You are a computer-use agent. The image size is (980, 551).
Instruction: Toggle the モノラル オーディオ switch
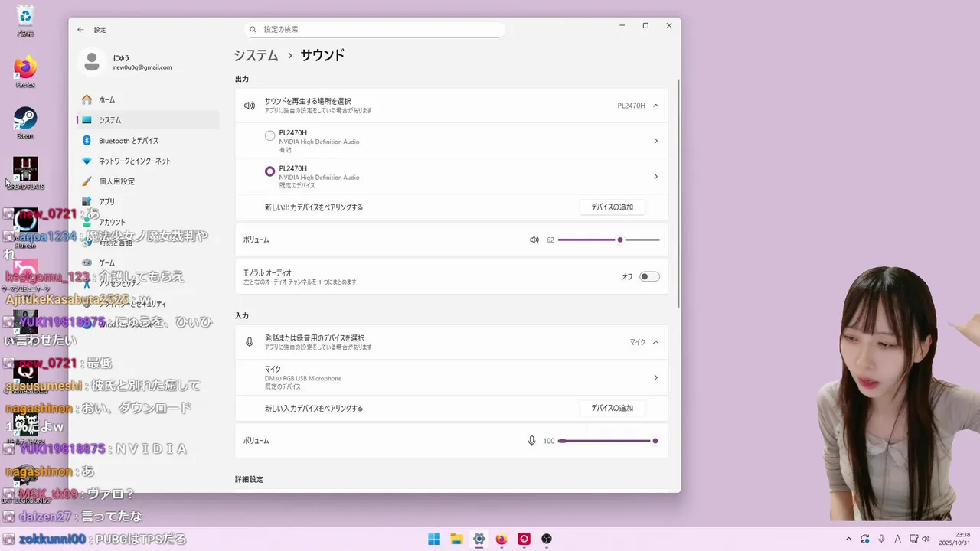(x=649, y=276)
